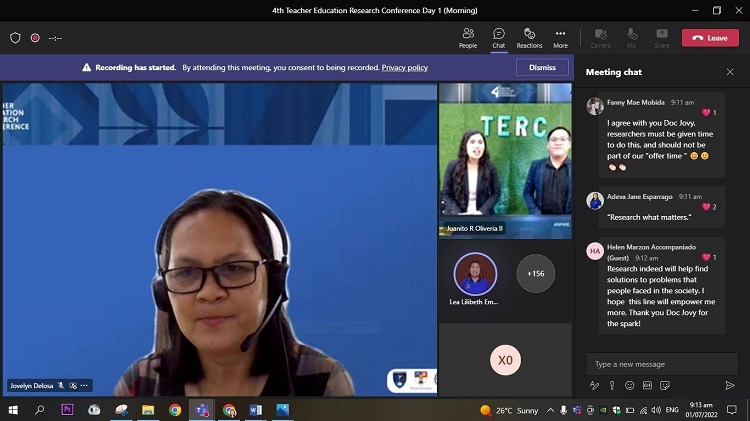Image resolution: width=750 pixels, height=421 pixels.
Task: Open the Windows notification center
Action: pyautogui.click(x=731, y=410)
